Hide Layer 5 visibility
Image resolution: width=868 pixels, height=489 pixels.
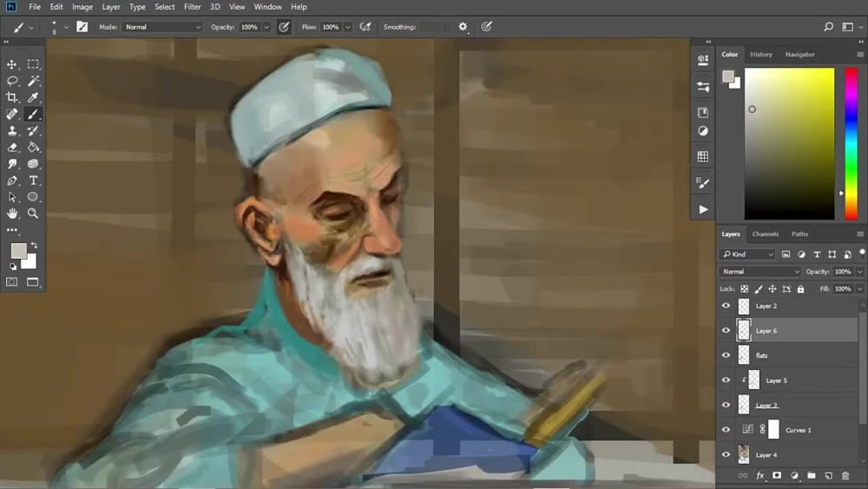[726, 380]
